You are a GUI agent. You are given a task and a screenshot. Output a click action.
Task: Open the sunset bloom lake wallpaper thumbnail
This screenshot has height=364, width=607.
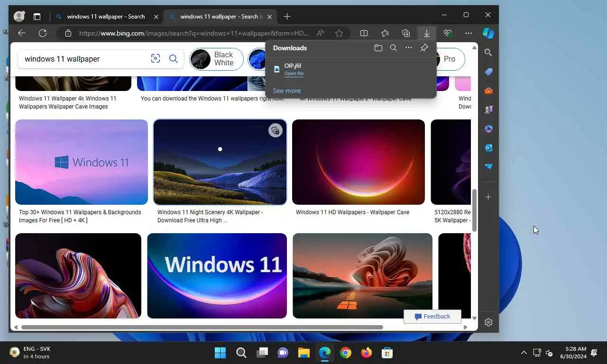[362, 276]
